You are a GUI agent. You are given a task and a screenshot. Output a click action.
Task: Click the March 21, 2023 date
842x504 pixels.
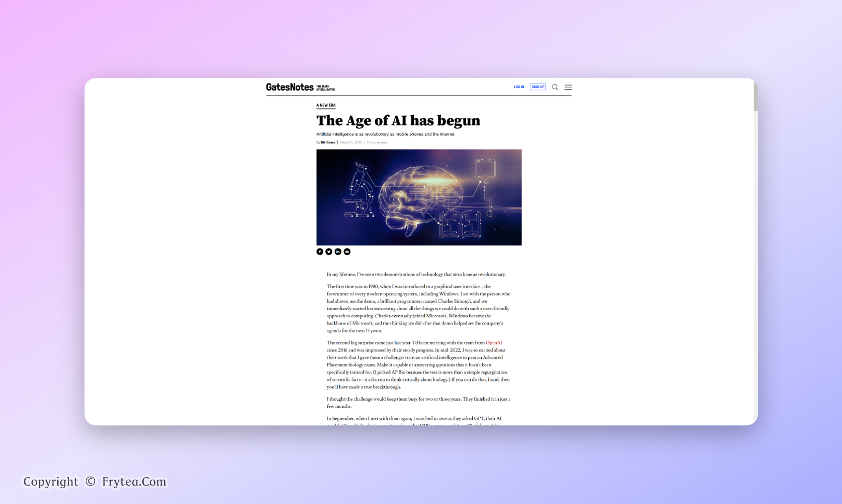tap(351, 143)
